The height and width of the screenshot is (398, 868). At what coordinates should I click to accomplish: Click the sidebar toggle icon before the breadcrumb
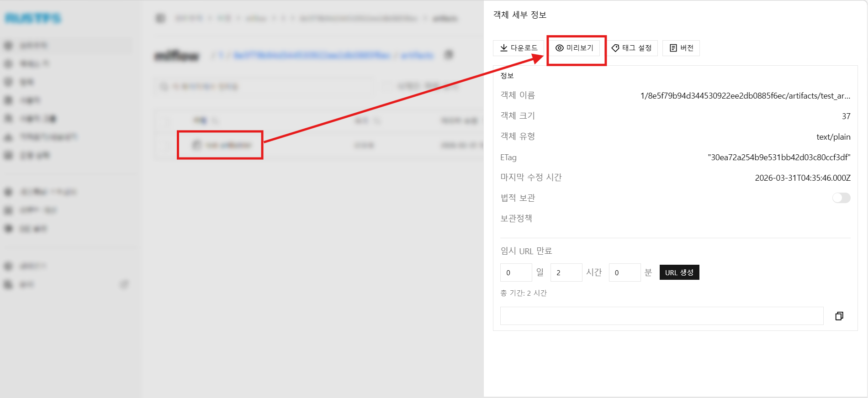click(160, 18)
